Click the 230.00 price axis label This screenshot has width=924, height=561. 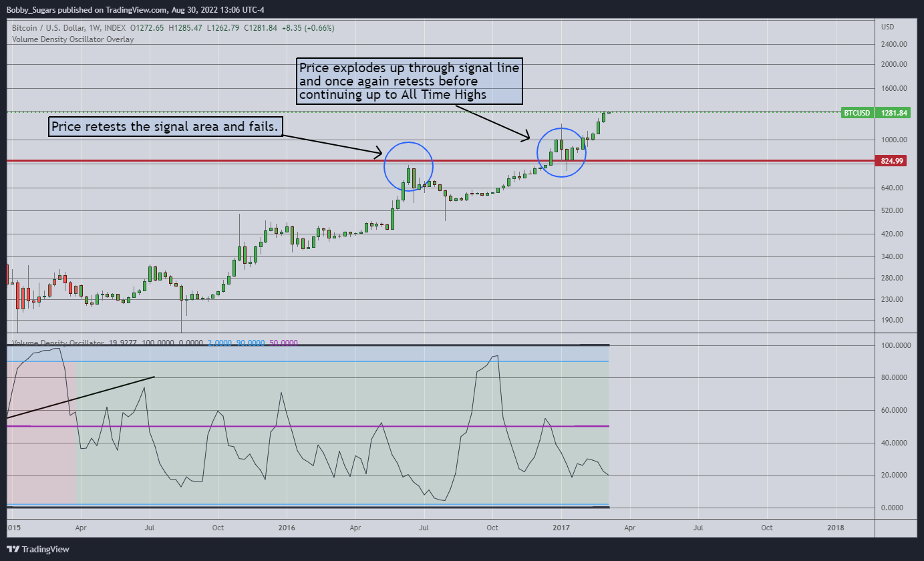click(x=893, y=300)
